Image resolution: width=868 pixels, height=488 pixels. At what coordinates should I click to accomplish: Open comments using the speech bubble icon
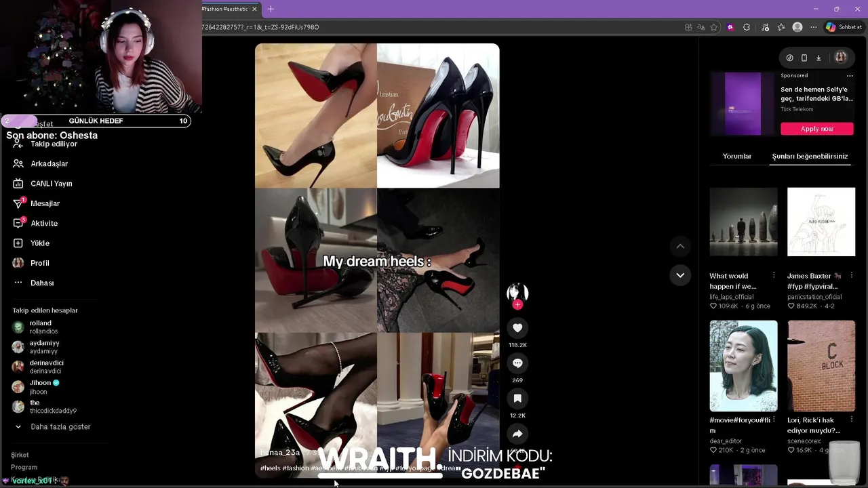(x=517, y=363)
